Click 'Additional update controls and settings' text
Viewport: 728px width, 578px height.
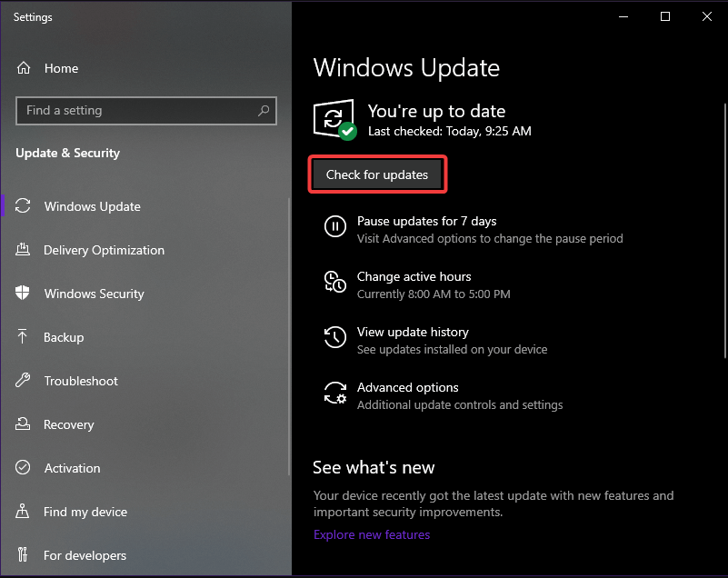[x=460, y=404]
